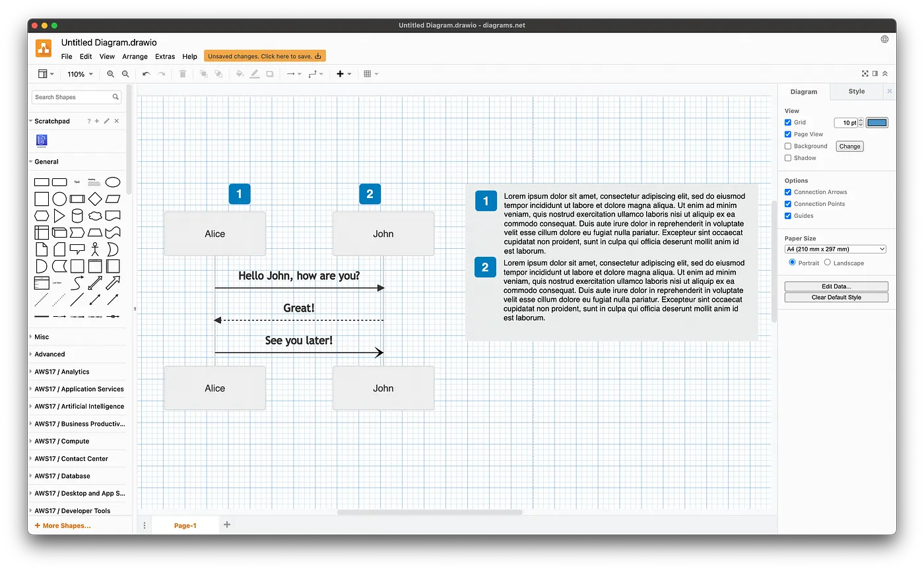
Task: Click the Edit Data button
Action: click(x=836, y=286)
